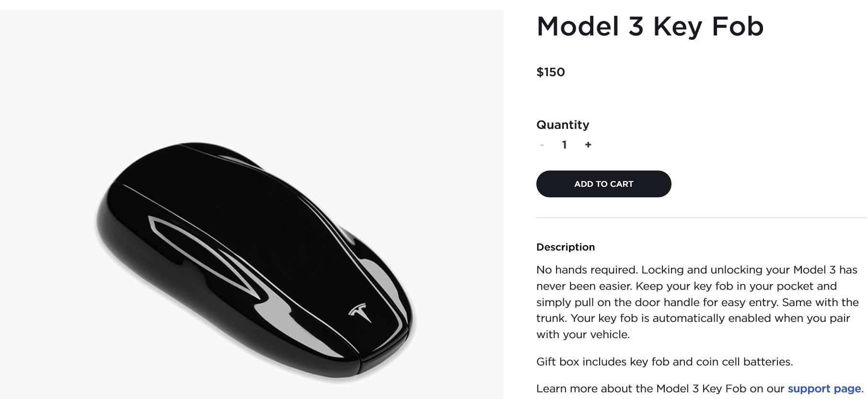Image resolution: width=868 pixels, height=399 pixels.
Task: Click the Quantity label
Action: [563, 125]
